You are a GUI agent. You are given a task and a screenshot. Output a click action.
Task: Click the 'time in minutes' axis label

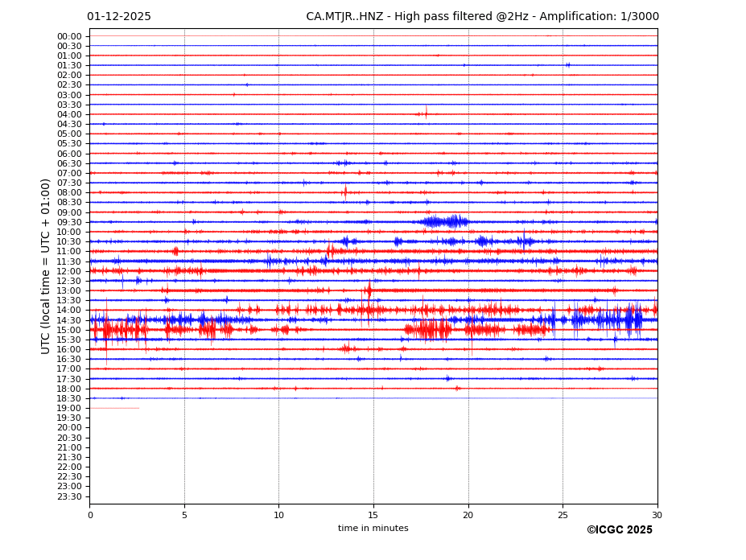click(x=373, y=529)
